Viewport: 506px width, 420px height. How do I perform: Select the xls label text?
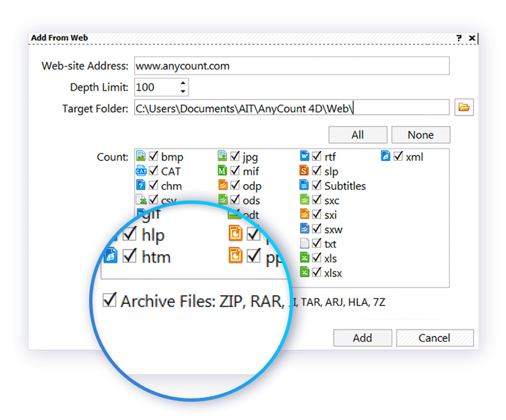click(330, 259)
